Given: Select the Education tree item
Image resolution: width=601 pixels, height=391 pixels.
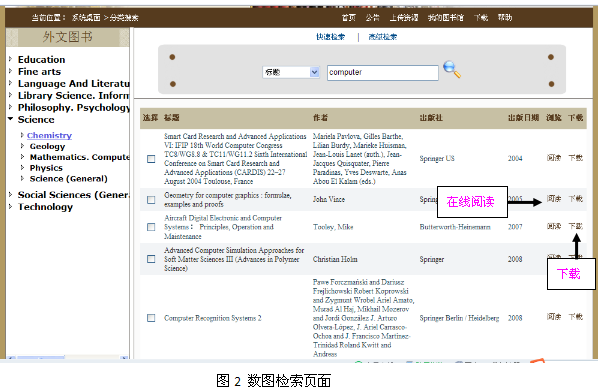Looking at the screenshot, I should pyautogui.click(x=41, y=59).
